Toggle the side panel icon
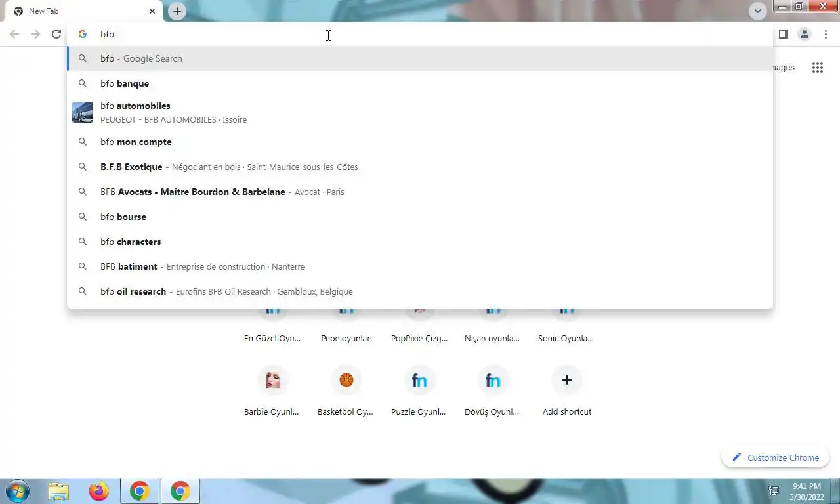This screenshot has height=504, width=840. (x=783, y=34)
